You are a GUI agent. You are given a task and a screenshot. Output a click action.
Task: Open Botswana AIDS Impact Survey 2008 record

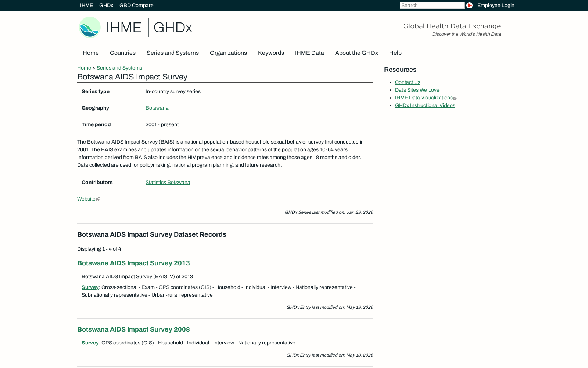[133, 329]
